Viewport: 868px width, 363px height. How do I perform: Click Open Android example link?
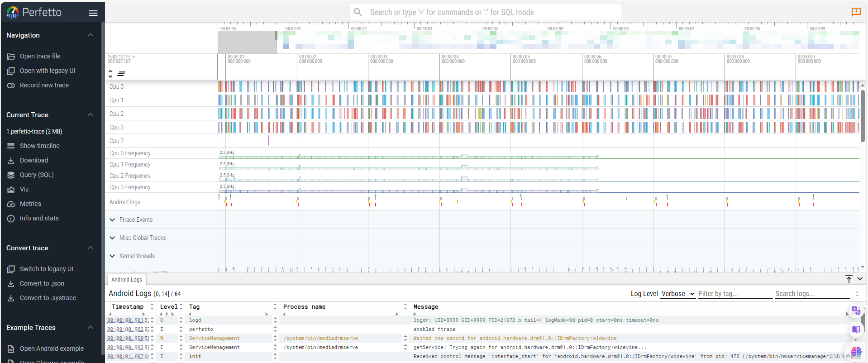[52, 349]
